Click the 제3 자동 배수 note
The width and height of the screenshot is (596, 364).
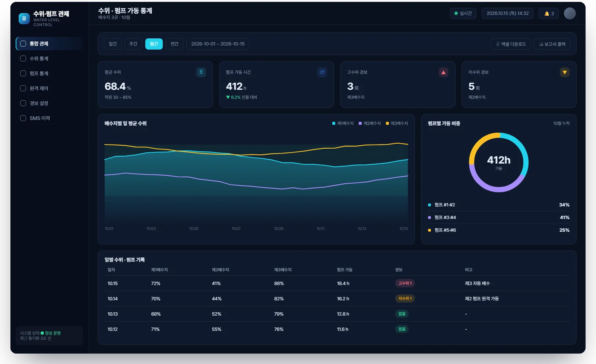pos(477,284)
